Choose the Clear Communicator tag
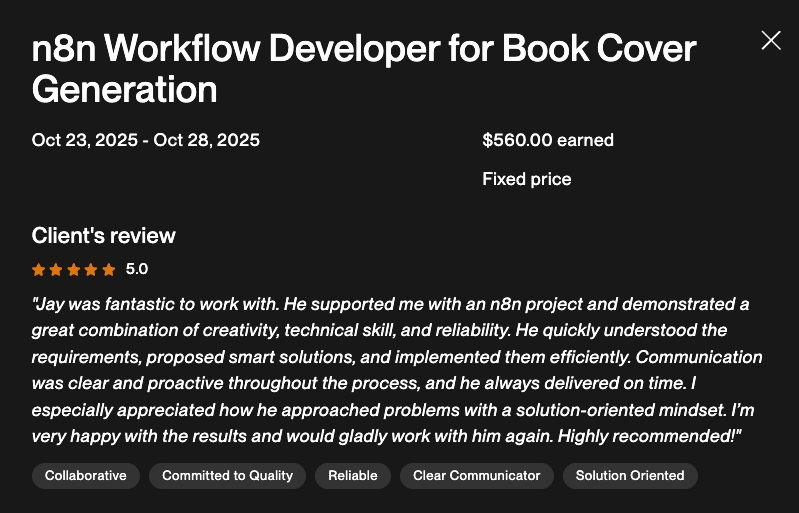Screen dimensions: 799x513 (476, 476)
